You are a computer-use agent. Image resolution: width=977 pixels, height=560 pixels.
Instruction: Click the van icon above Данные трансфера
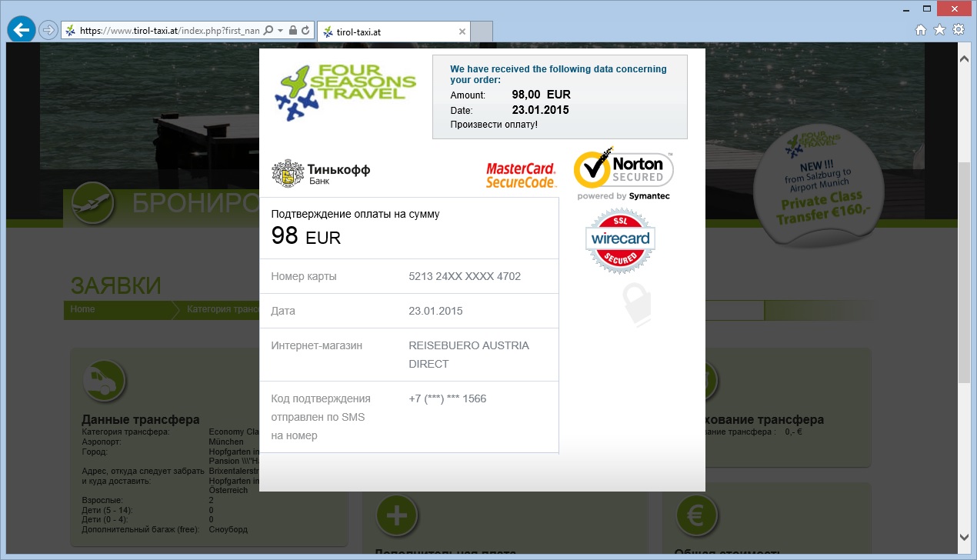104,380
